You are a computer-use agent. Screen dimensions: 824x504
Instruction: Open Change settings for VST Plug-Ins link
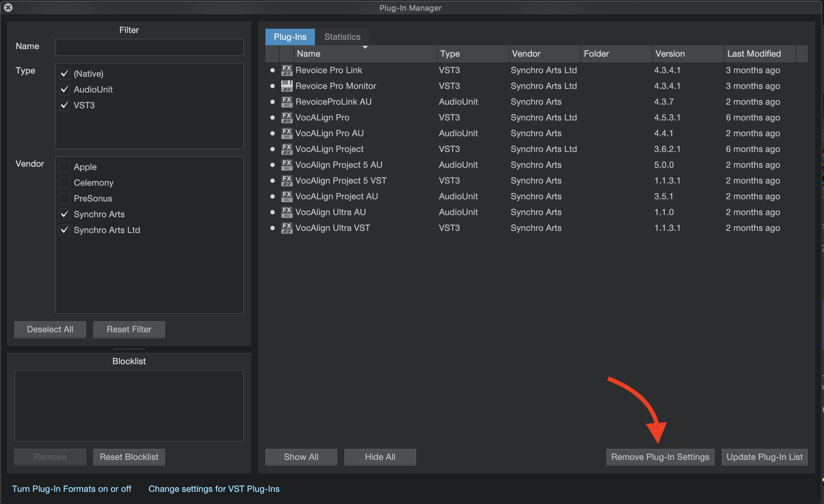214,489
